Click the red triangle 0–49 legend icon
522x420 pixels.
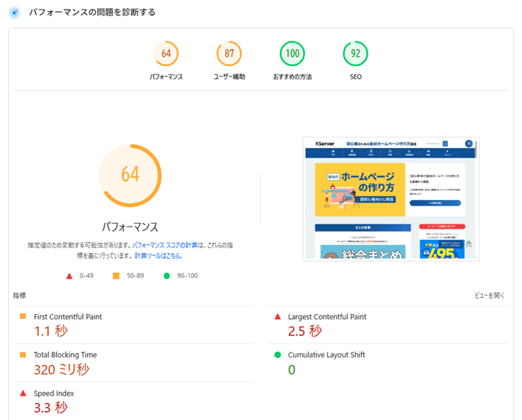[69, 276]
